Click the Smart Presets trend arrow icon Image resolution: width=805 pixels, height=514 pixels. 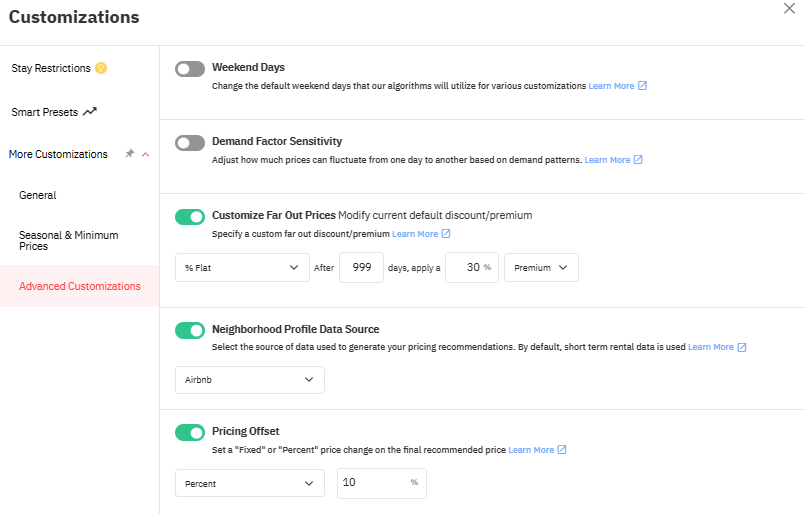(x=90, y=111)
